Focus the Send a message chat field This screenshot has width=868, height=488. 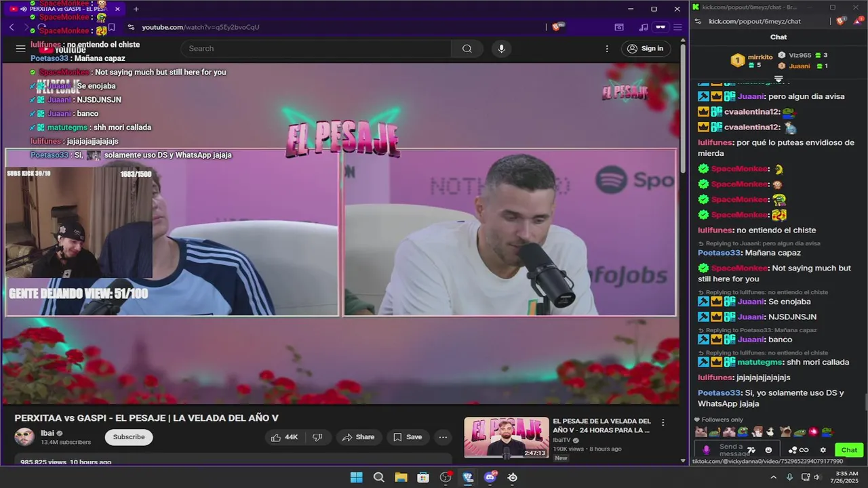click(736, 450)
